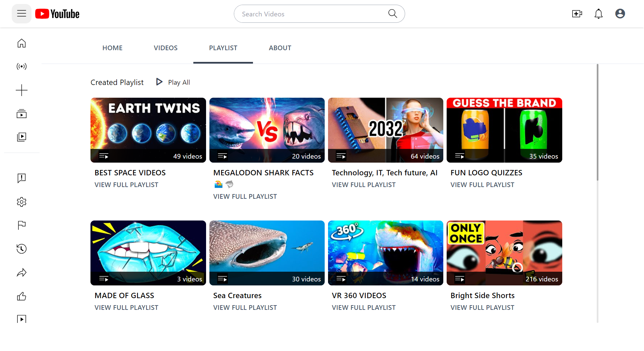Open the whale shark thumbnail
This screenshot has width=644, height=351.
pyautogui.click(x=267, y=253)
